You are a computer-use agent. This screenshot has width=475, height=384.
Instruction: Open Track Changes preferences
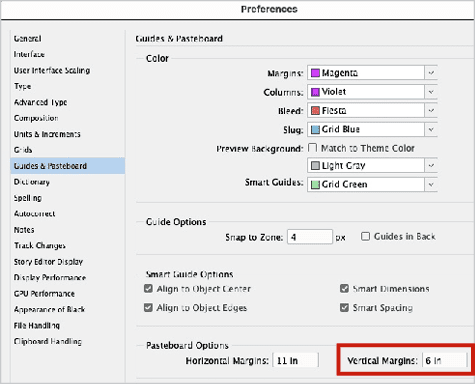point(40,246)
